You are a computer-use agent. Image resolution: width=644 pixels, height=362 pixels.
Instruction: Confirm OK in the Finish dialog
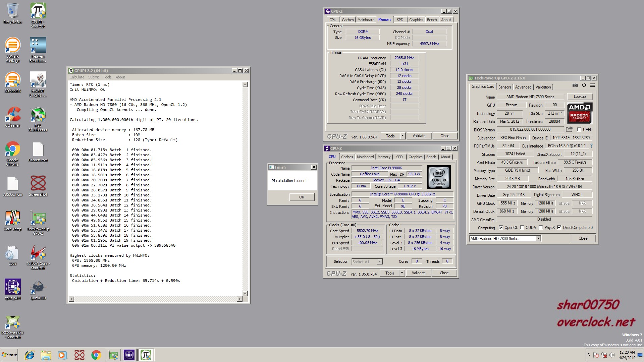302,197
